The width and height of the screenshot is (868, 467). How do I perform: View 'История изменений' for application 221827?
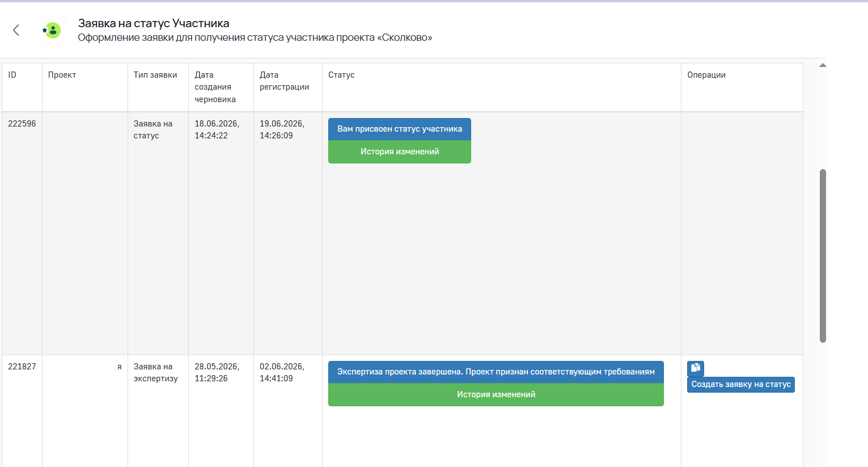[x=496, y=394]
